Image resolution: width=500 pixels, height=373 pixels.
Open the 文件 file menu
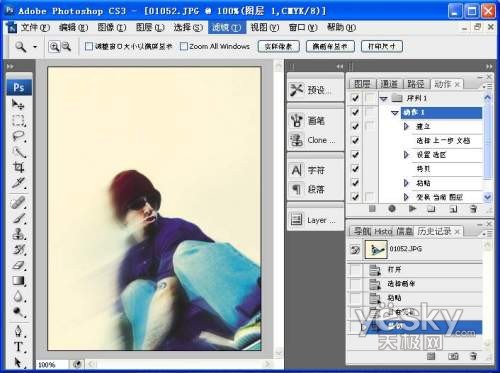(x=35, y=27)
